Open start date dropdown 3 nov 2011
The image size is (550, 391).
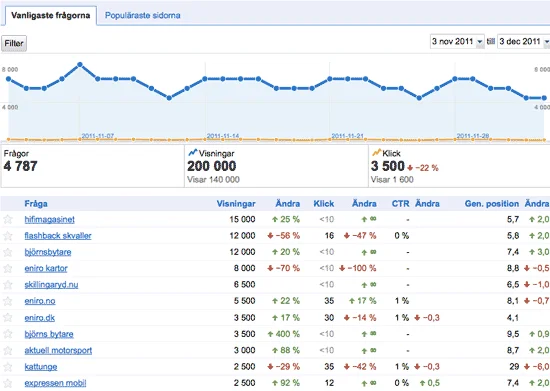457,41
